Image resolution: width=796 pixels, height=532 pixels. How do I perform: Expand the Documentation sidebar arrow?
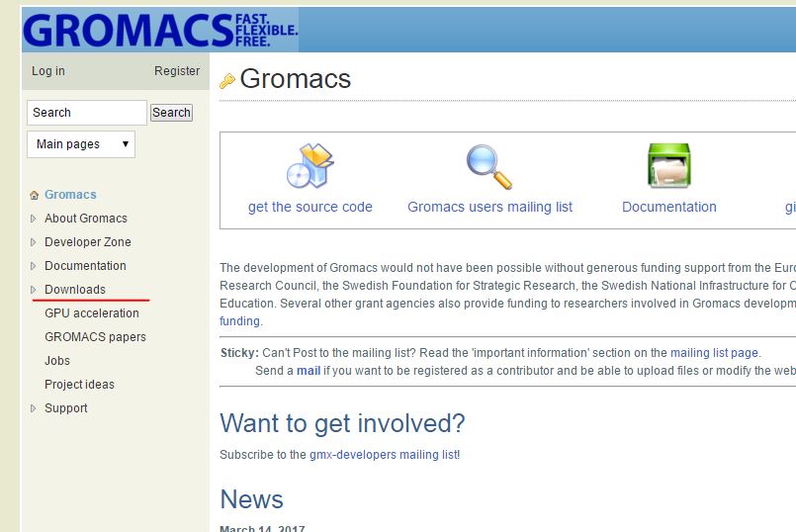click(x=33, y=266)
